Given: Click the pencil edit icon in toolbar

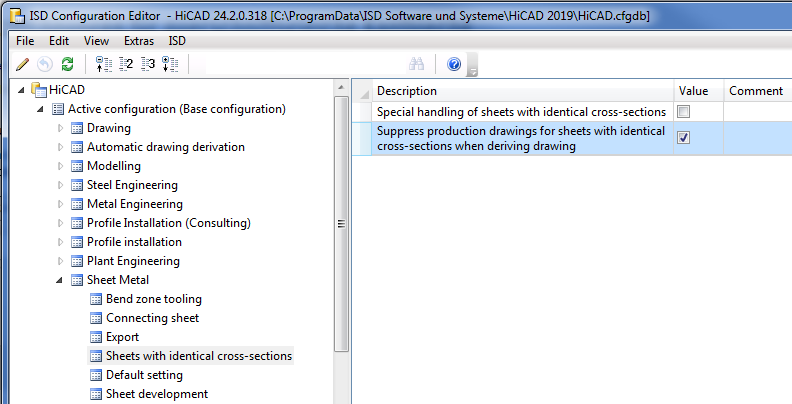Looking at the screenshot, I should pos(22,65).
